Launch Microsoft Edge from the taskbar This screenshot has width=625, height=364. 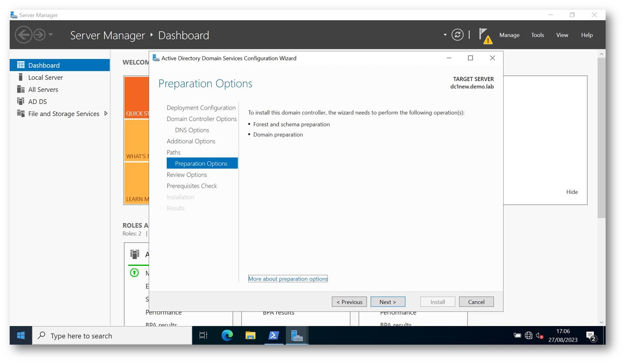click(x=227, y=336)
